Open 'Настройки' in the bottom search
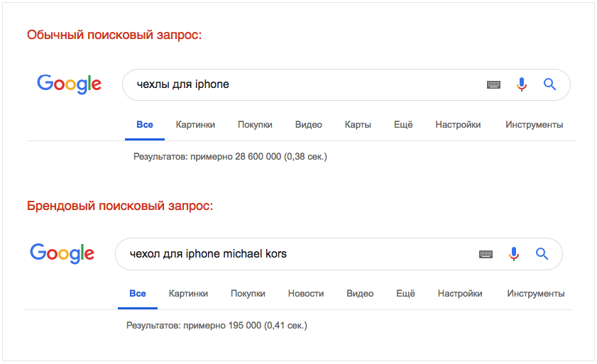This screenshot has width=597, height=364. (460, 294)
